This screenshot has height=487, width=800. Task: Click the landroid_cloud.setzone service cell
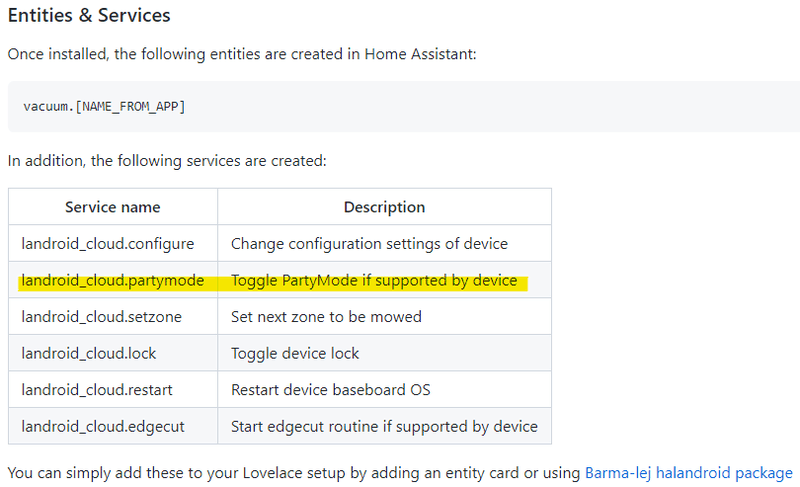(x=100, y=317)
